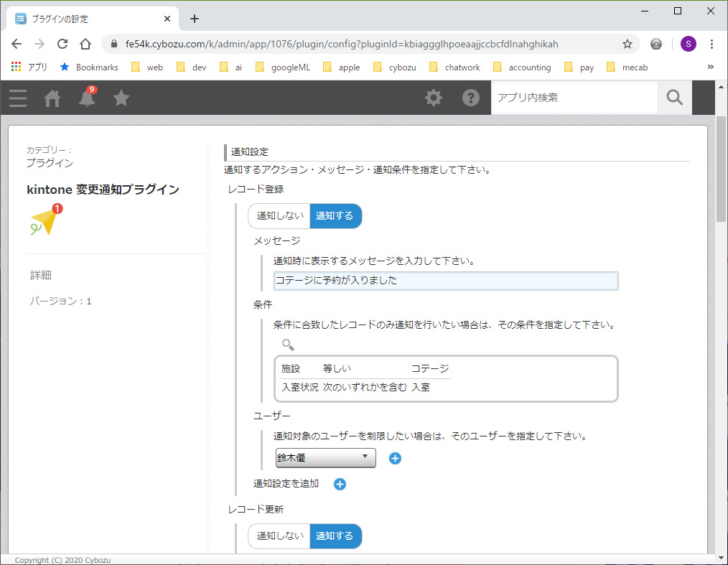Open the ai bookmark folder

click(230, 67)
